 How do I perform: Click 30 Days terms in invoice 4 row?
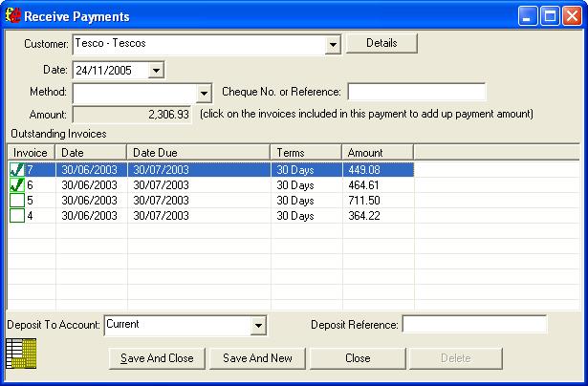coord(295,216)
